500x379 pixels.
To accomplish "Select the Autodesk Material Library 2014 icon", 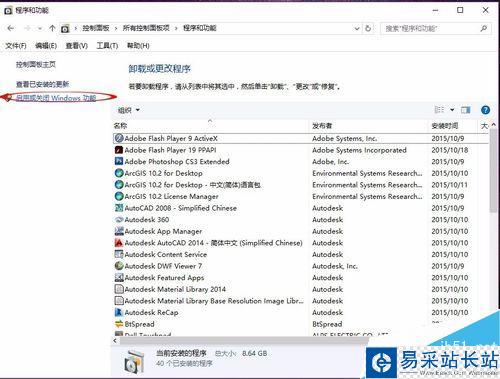I will coord(119,289).
